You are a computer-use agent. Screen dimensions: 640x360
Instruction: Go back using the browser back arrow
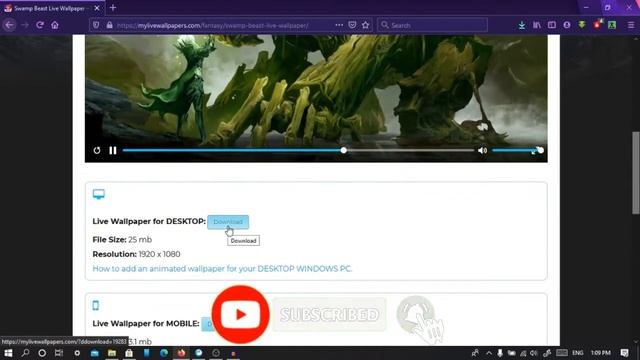pyautogui.click(x=9, y=25)
